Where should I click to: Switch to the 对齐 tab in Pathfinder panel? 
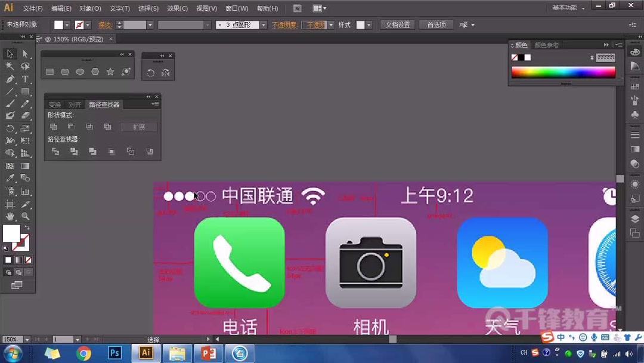point(75,104)
